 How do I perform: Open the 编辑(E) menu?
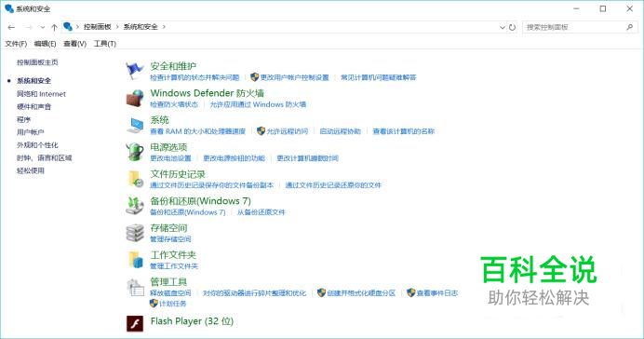(46, 44)
